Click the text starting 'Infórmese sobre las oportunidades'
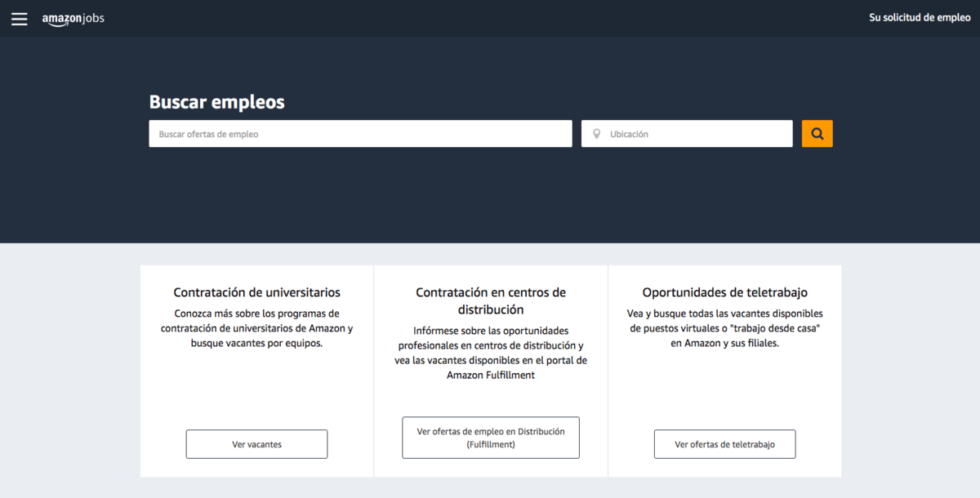The height and width of the screenshot is (498, 980). pos(491,353)
